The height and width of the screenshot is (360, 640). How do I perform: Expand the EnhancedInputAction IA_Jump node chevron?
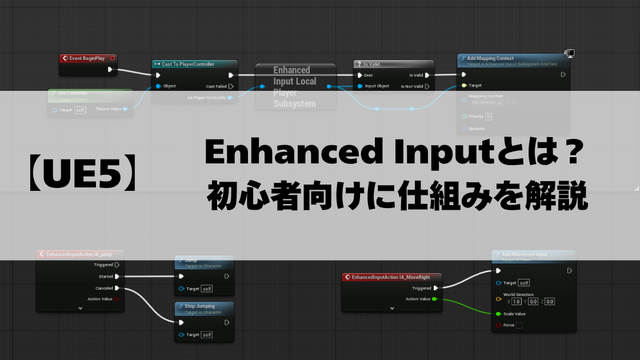click(80, 308)
